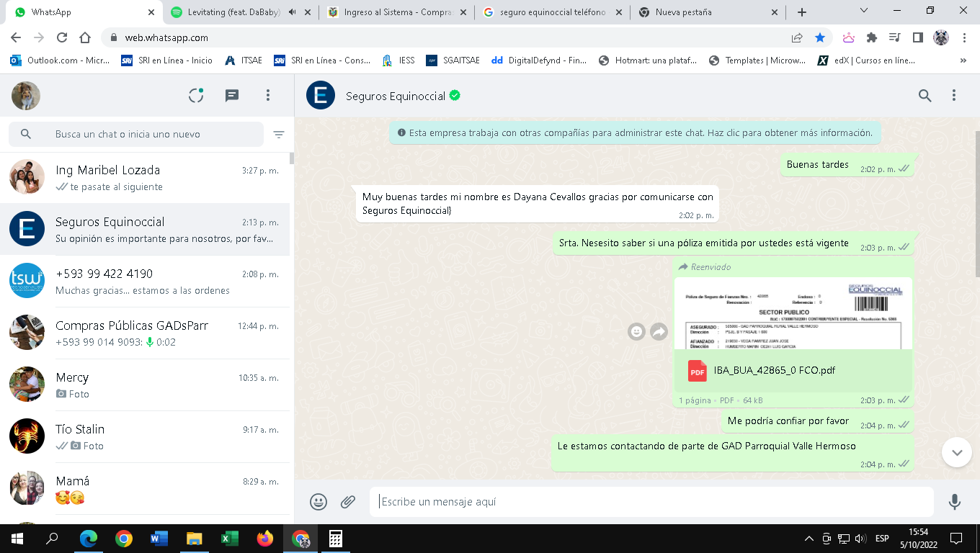
Task: Open the conversation options three-dot menu
Action: click(954, 96)
